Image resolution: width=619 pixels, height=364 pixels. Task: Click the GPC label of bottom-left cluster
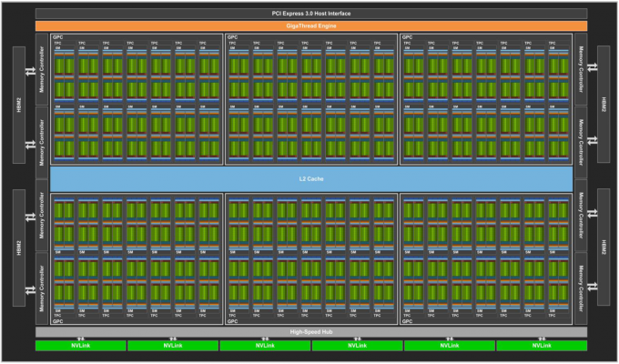point(57,321)
